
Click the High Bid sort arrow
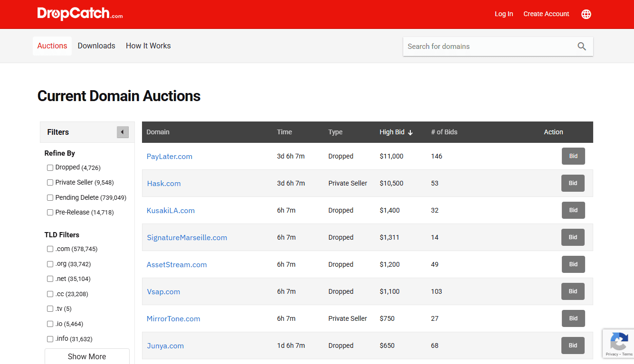[410, 133]
